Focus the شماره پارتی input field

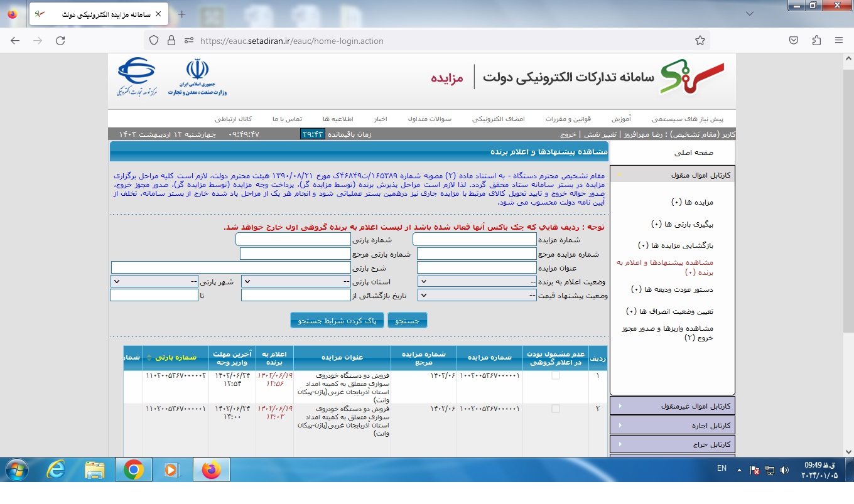pos(293,239)
